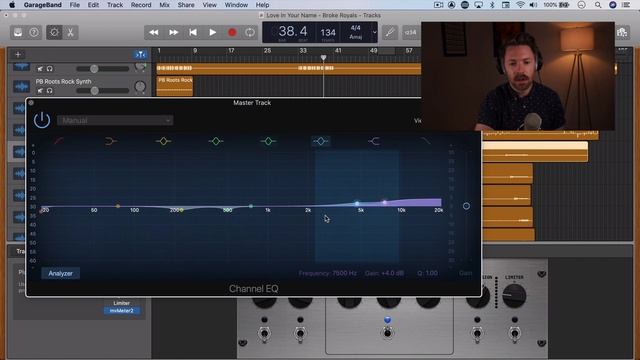
Task: Click the playhead marker in the ruler
Action: pyautogui.click(x=323, y=58)
